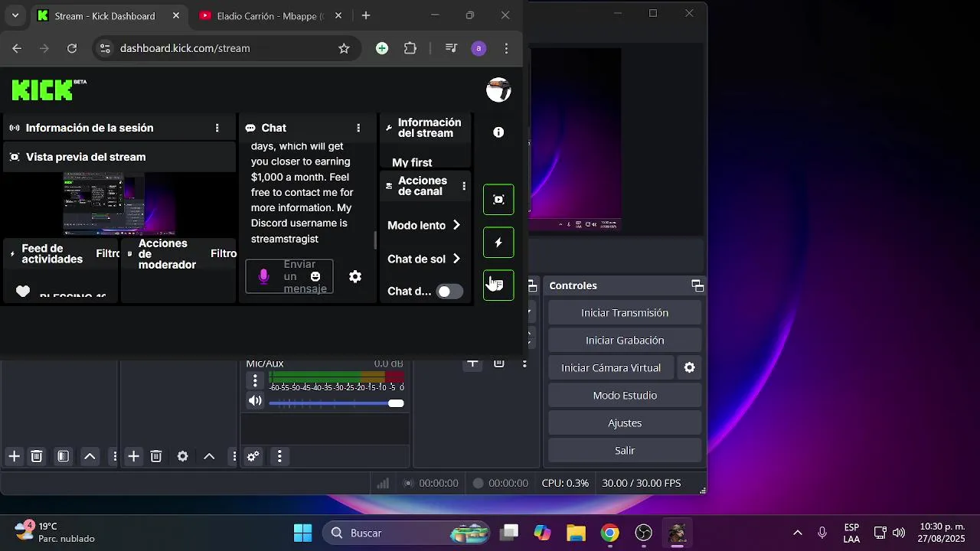The width and height of the screenshot is (980, 551).
Task: Click the Kick logo
Action: click(49, 90)
